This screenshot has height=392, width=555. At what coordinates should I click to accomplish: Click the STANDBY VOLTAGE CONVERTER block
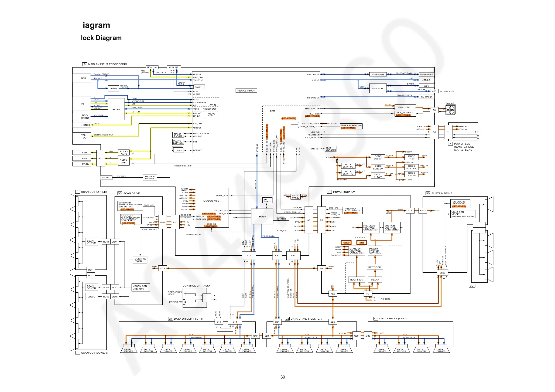tap(356, 251)
